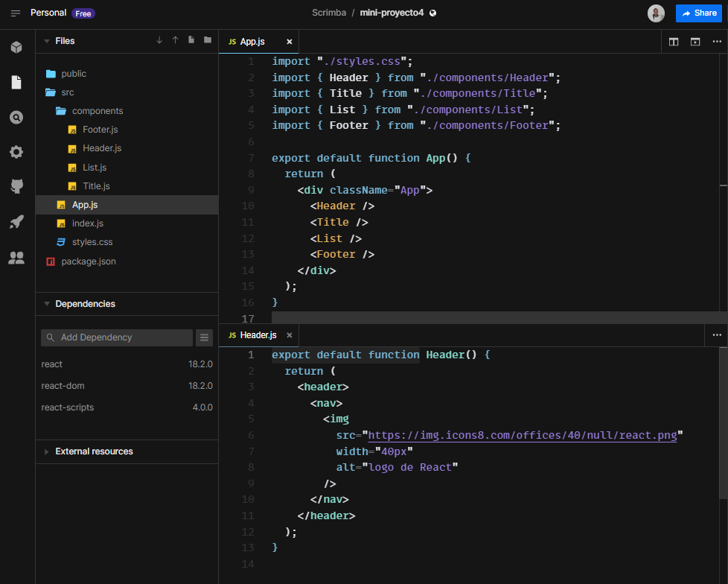728x584 pixels.
Task: Open the browser preview icon
Action: (x=695, y=42)
